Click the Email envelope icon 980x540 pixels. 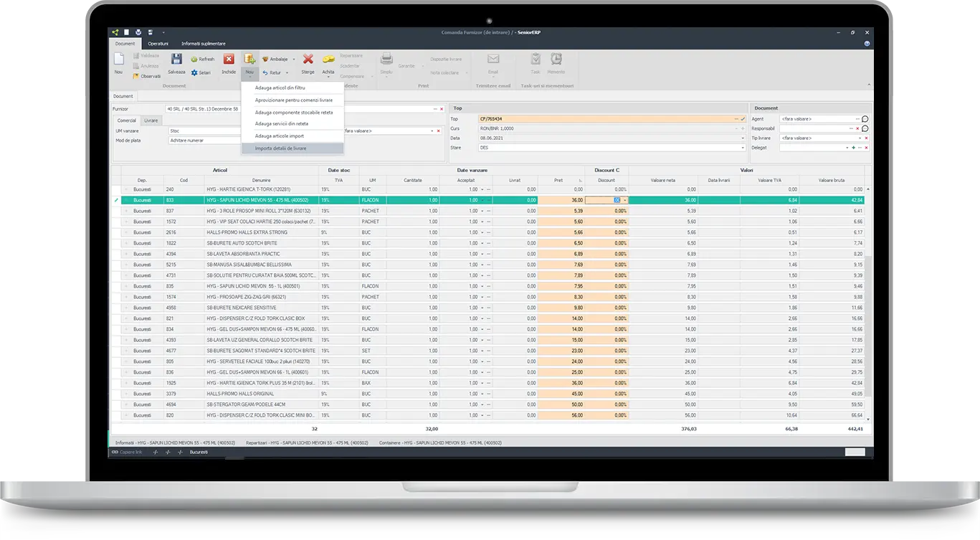493,60
